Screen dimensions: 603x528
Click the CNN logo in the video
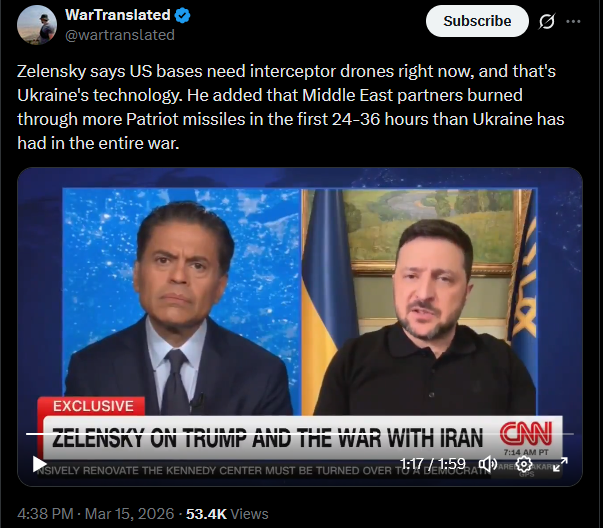[526, 433]
